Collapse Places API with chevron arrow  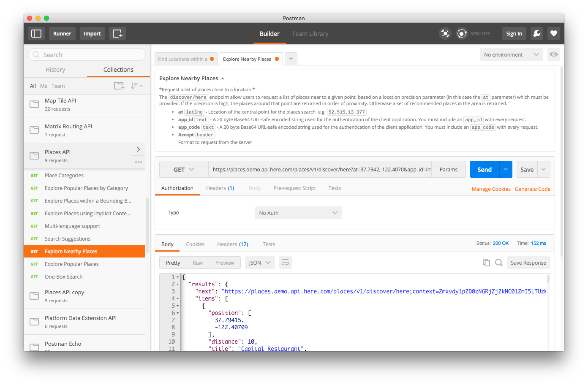139,149
